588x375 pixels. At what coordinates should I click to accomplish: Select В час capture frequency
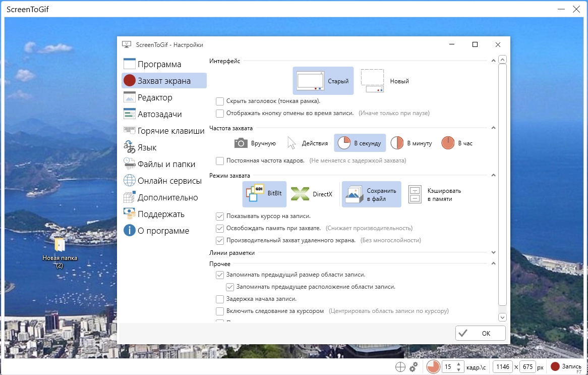point(457,143)
